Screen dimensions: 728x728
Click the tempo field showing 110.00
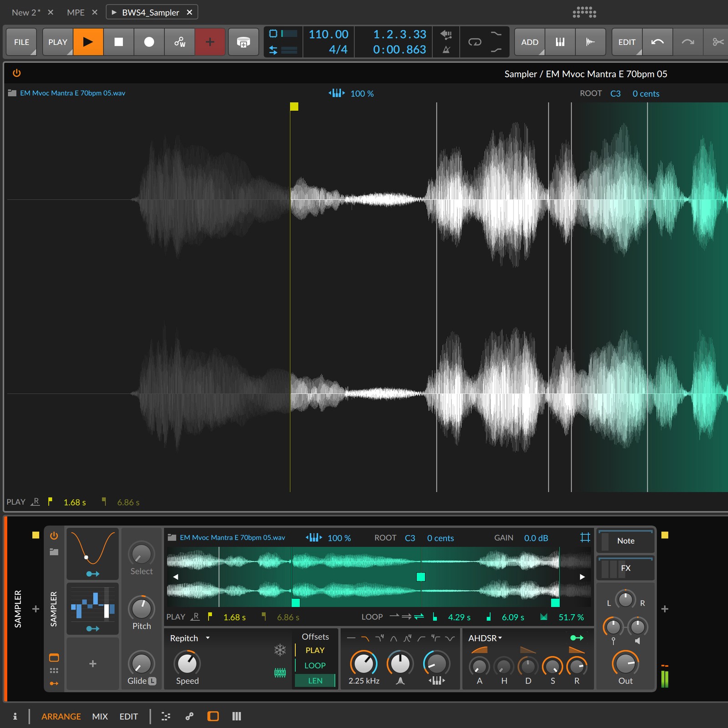pyautogui.click(x=329, y=34)
